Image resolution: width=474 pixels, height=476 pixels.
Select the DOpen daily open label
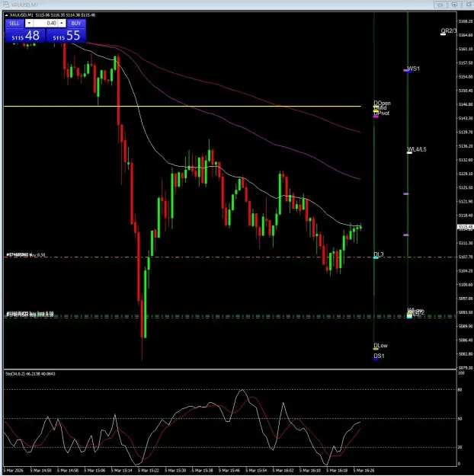click(x=382, y=104)
